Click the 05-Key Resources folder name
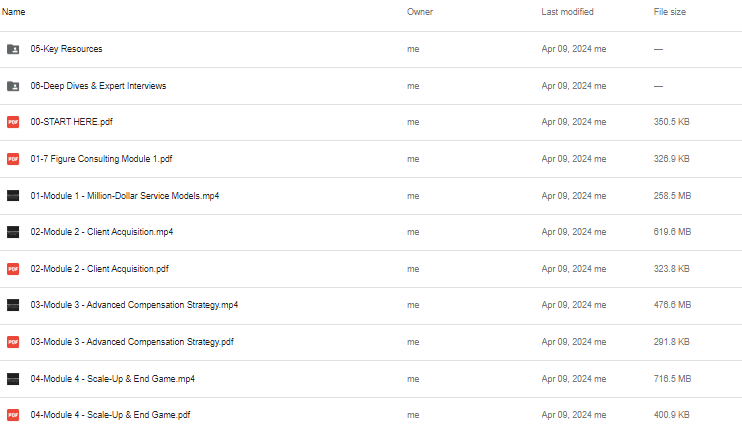 pyautogui.click(x=66, y=49)
